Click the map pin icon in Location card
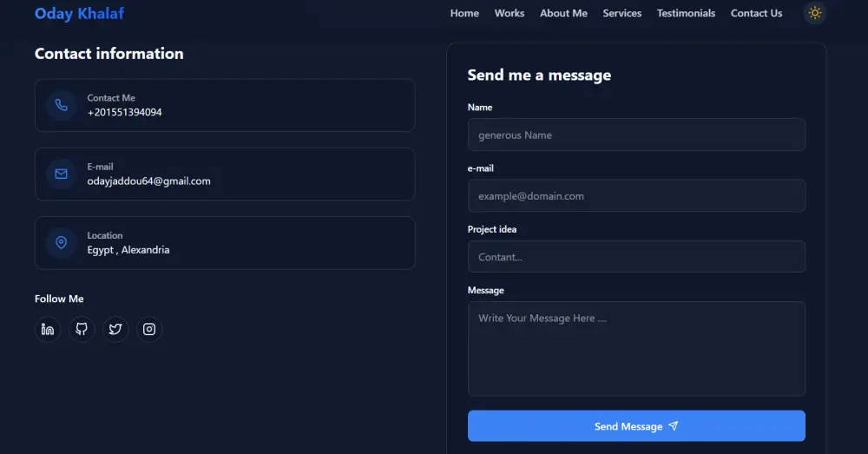868x454 pixels. pos(62,242)
